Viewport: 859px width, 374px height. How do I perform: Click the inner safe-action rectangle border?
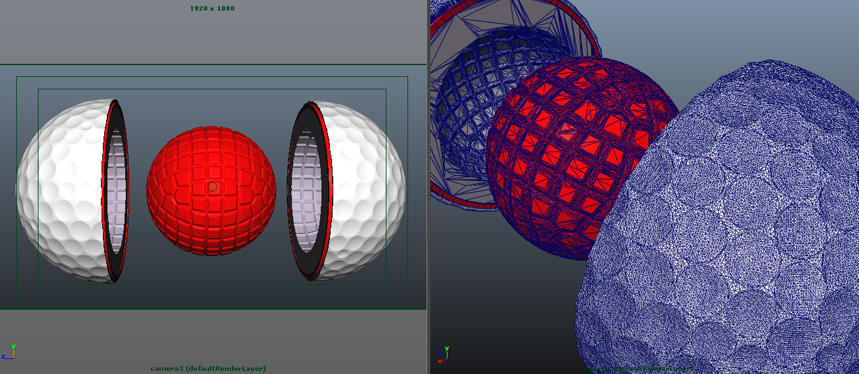pyautogui.click(x=212, y=89)
